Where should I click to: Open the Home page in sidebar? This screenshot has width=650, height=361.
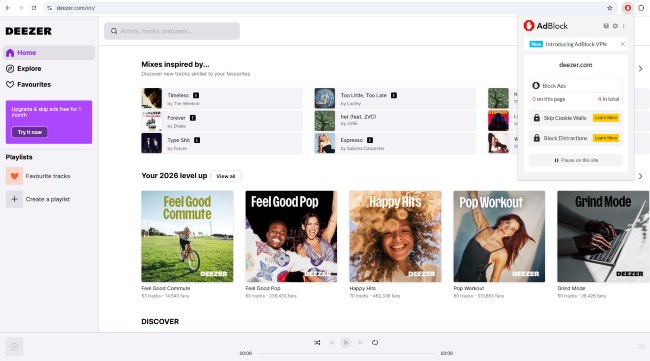[49, 53]
